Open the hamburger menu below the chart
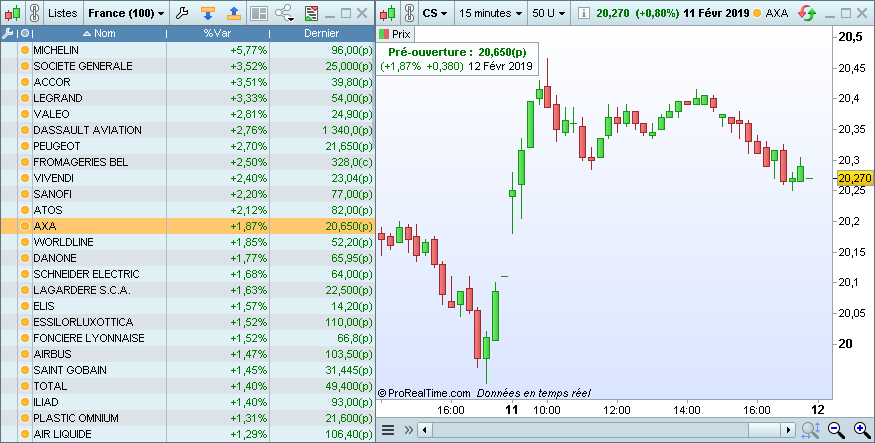The image size is (875, 443). pos(387,430)
